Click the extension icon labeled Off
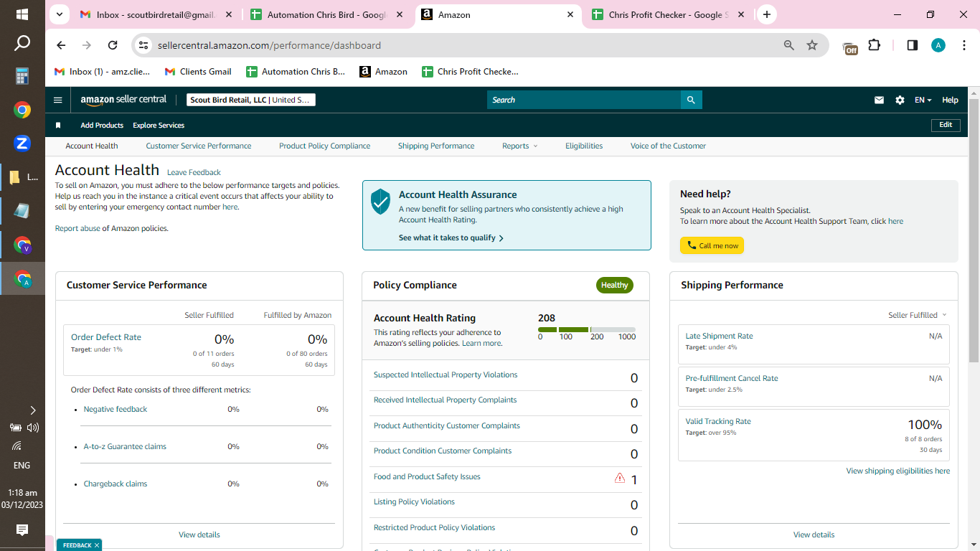 [x=850, y=47]
